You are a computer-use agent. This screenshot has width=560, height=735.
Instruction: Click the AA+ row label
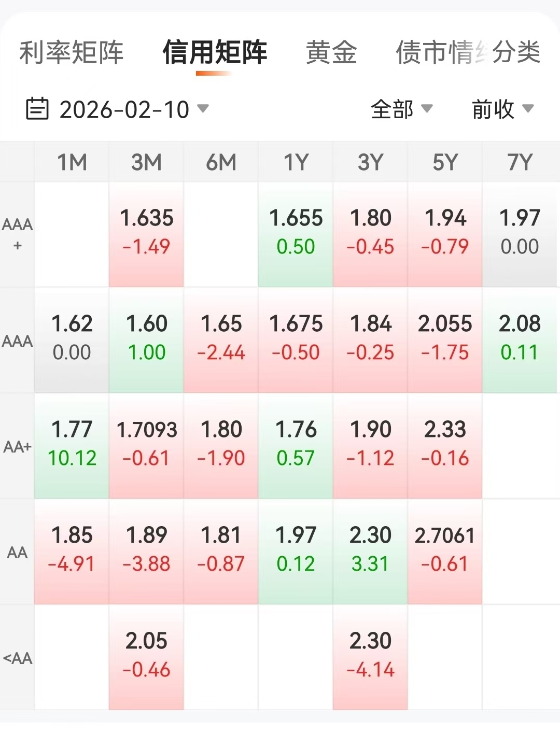(x=17, y=446)
